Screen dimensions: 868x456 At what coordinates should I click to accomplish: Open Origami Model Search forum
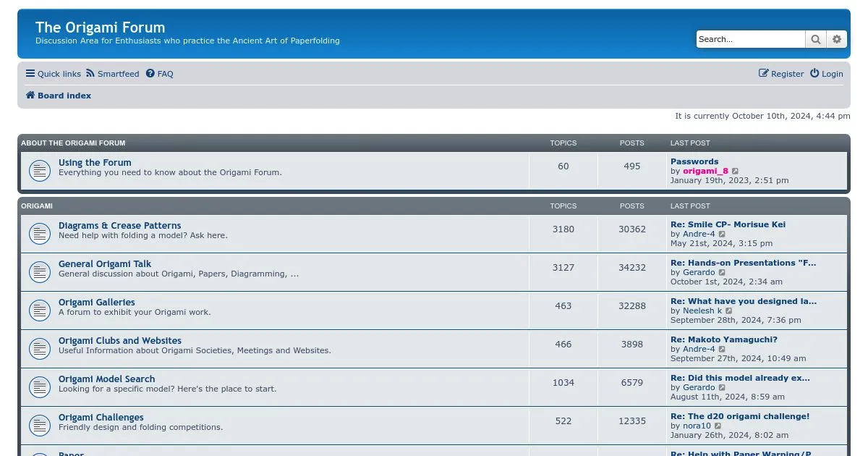tap(107, 379)
